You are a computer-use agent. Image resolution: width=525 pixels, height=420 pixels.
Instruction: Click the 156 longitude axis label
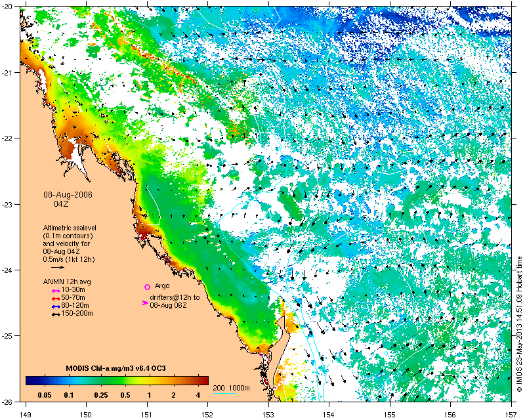pyautogui.click(x=450, y=415)
